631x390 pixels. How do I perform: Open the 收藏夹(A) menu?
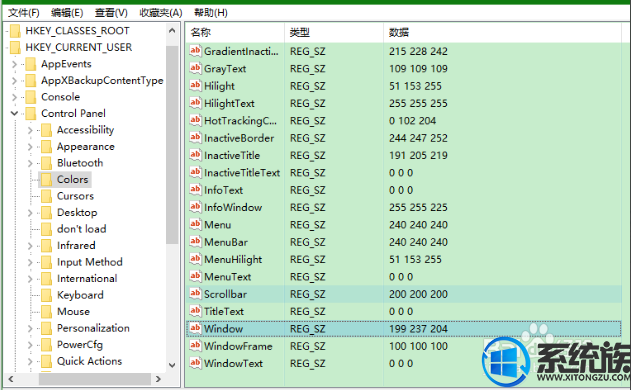[x=161, y=13]
